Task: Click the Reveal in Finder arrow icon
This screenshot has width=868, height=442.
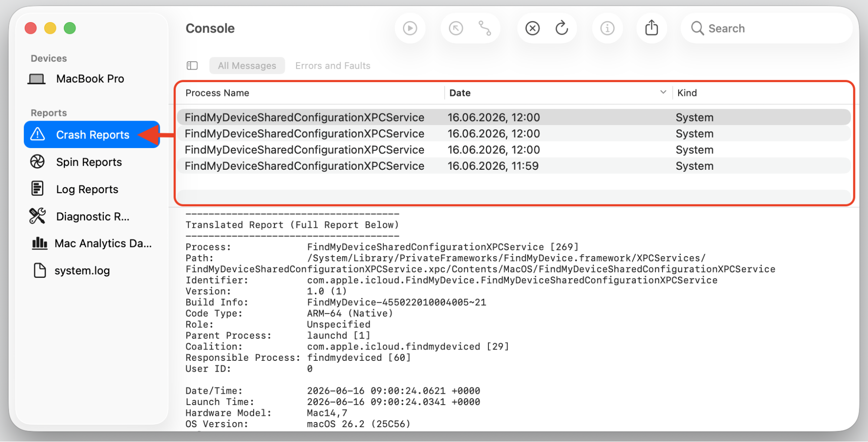Action: point(455,28)
